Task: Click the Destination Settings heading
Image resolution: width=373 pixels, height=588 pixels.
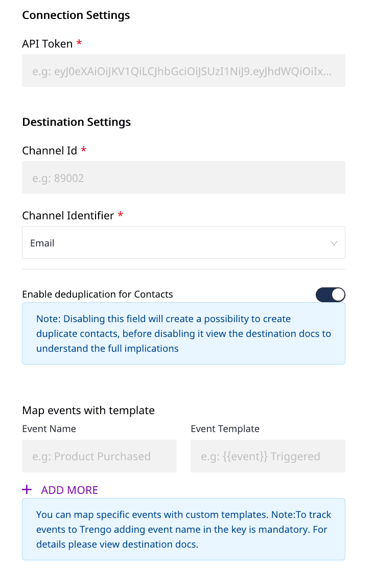Action: pyautogui.click(x=77, y=122)
